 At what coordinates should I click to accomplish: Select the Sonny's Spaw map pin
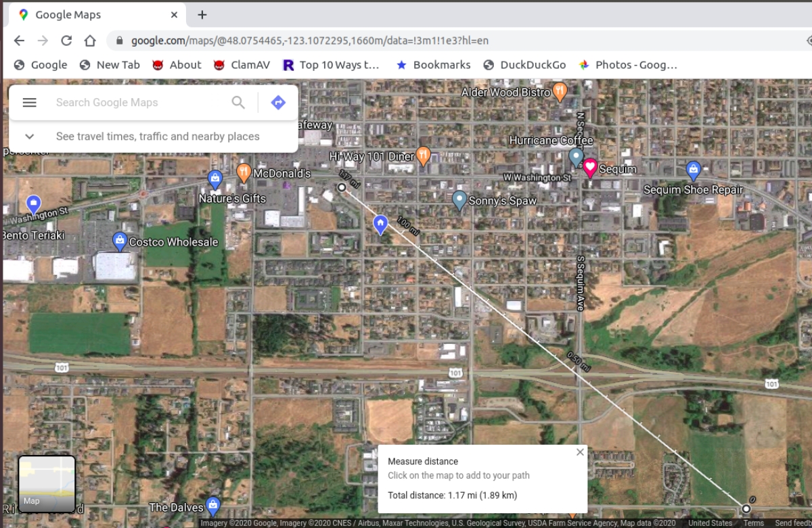tap(459, 199)
